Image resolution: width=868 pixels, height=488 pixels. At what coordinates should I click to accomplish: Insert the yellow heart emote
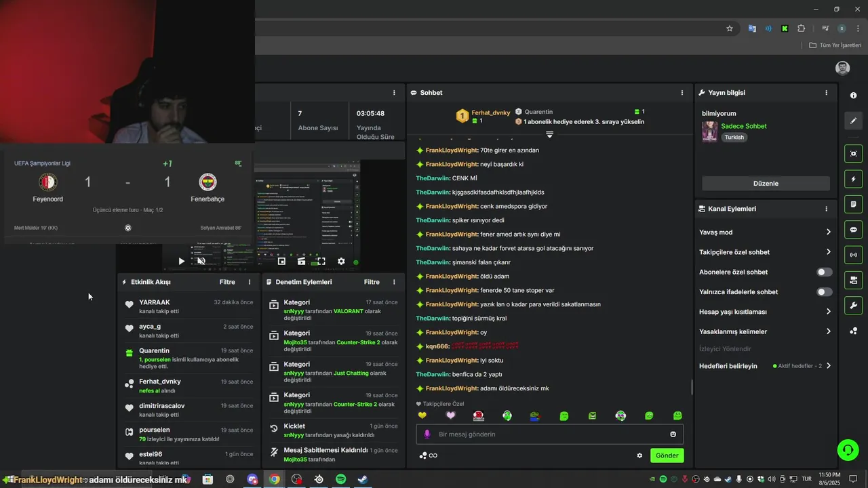click(x=422, y=415)
